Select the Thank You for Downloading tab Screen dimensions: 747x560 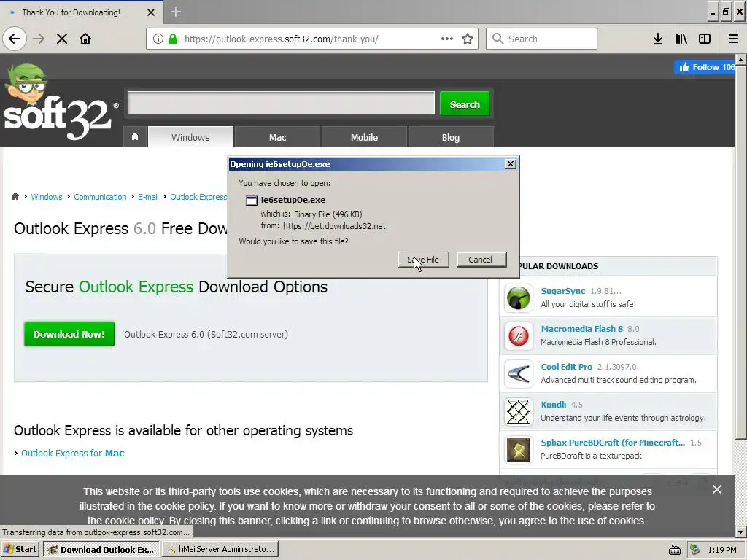click(71, 12)
